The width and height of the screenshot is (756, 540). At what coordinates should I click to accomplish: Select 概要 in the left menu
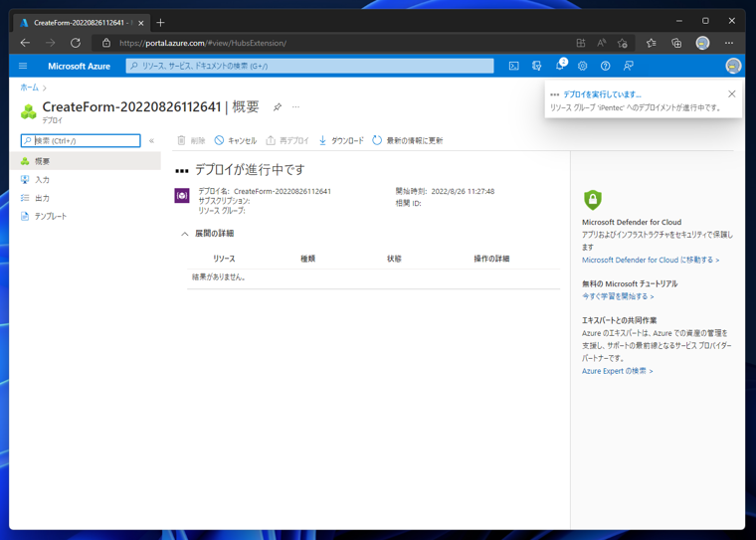tap(86, 161)
